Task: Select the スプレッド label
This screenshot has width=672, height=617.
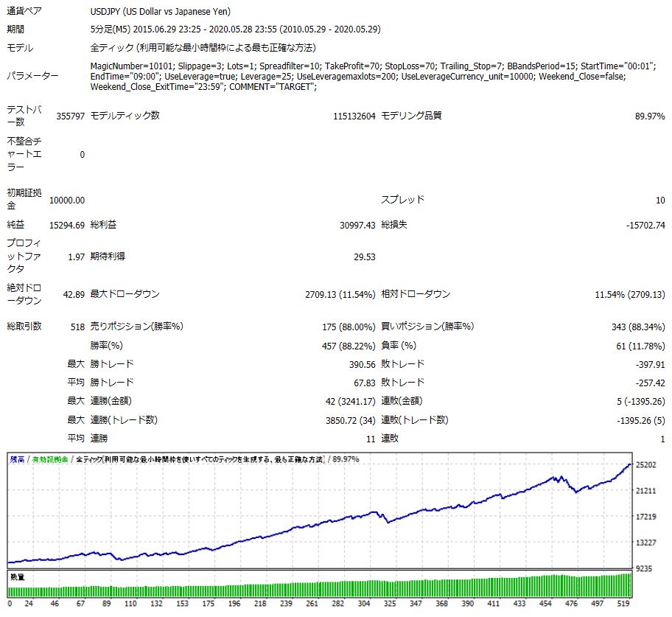Action: click(403, 199)
